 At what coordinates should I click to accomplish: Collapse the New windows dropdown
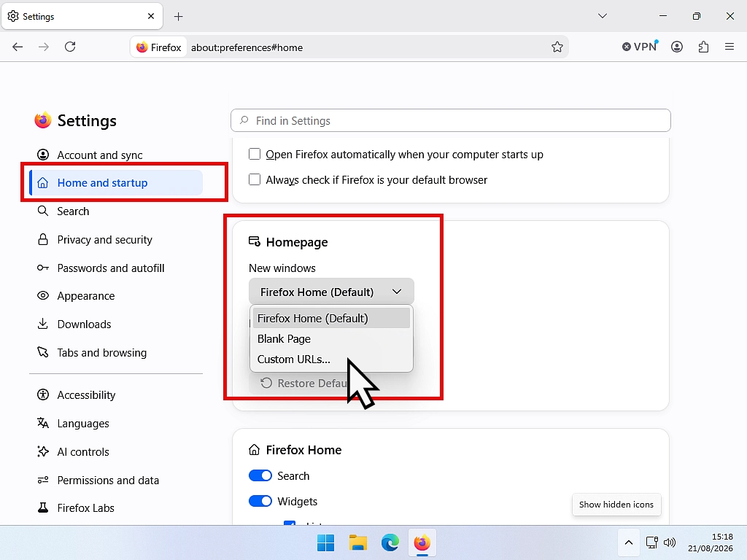(x=331, y=292)
